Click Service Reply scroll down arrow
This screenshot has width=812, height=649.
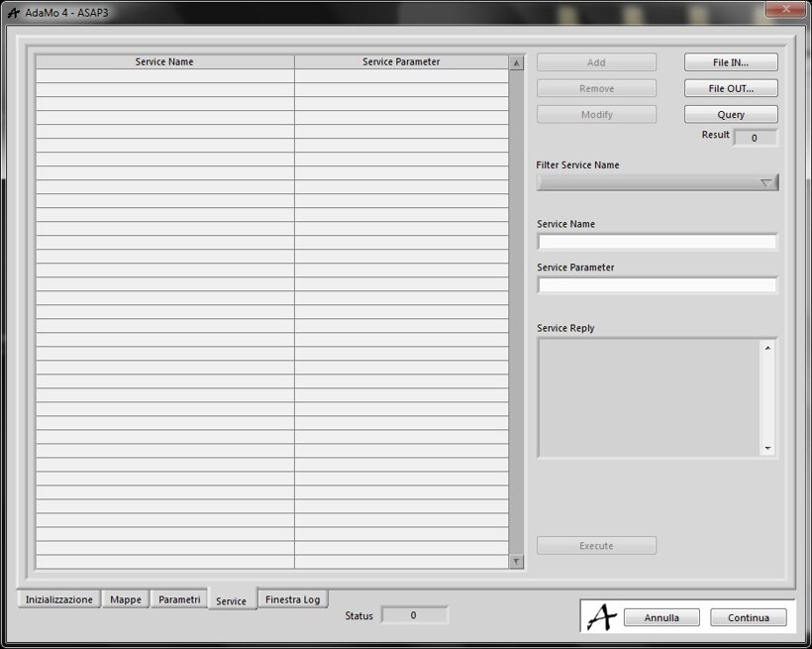pyautogui.click(x=767, y=449)
